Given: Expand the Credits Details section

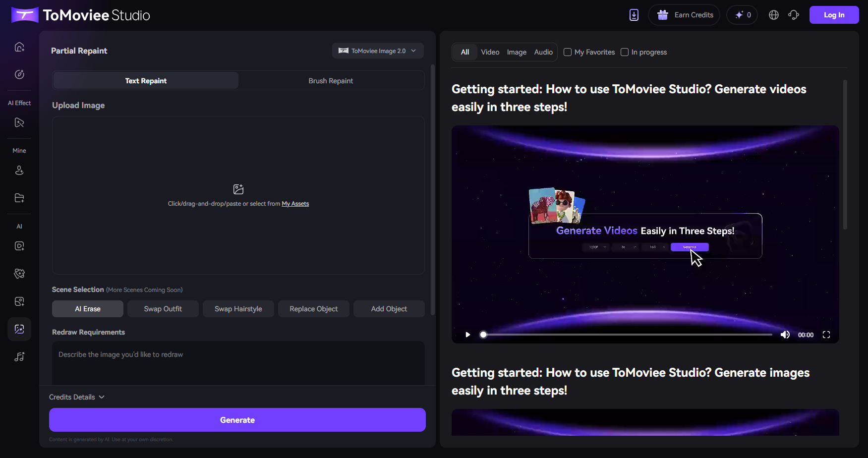Looking at the screenshot, I should click(77, 397).
